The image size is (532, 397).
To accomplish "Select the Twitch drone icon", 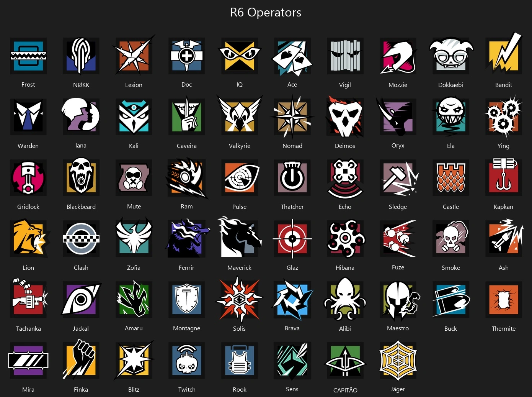I will click(x=187, y=361).
